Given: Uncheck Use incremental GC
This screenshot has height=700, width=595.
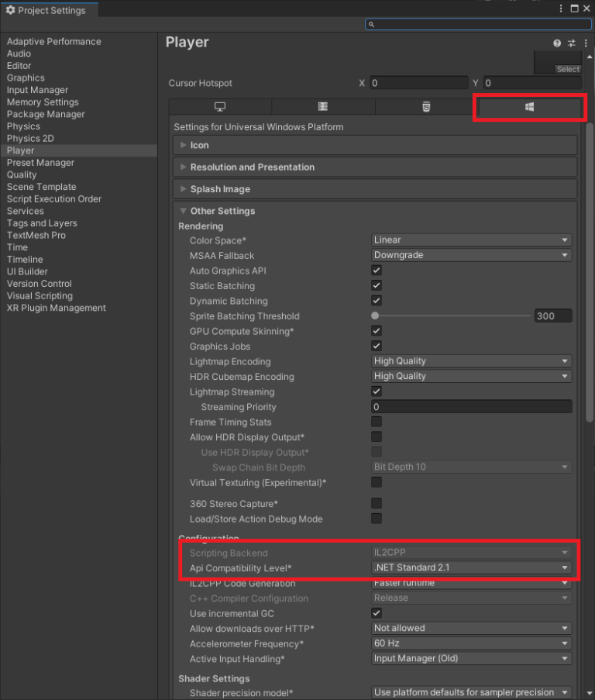Looking at the screenshot, I should (x=376, y=612).
